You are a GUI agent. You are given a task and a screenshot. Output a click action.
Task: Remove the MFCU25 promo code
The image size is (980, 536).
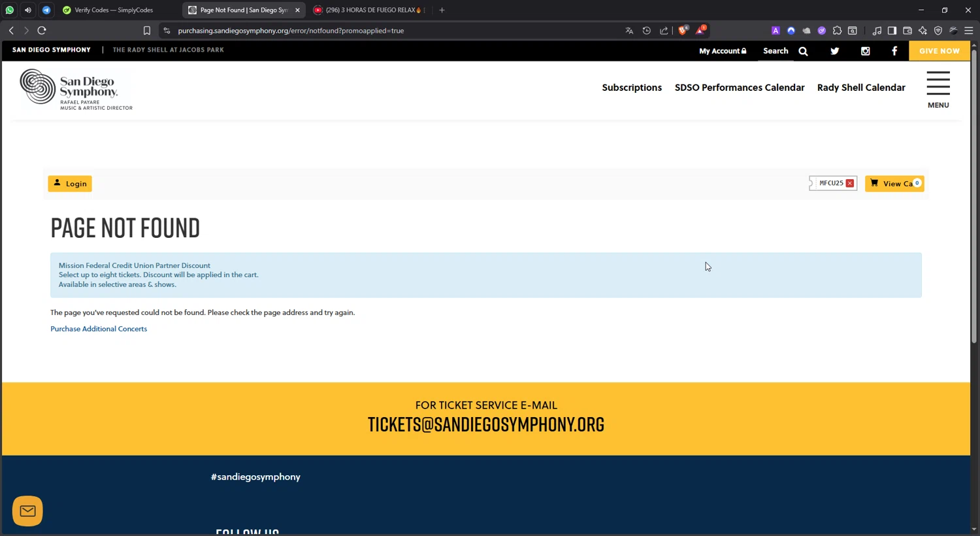tap(850, 183)
